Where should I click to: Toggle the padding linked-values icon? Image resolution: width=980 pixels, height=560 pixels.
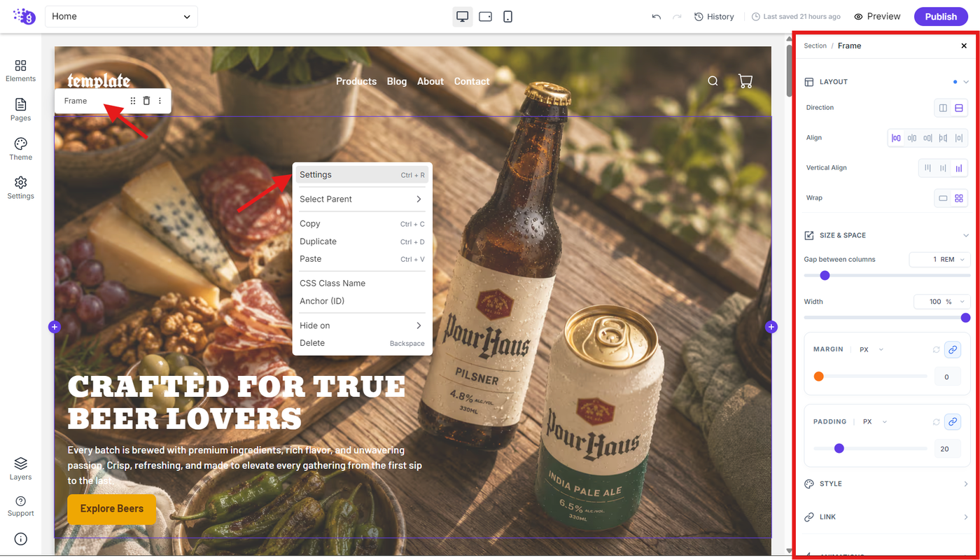pos(951,421)
